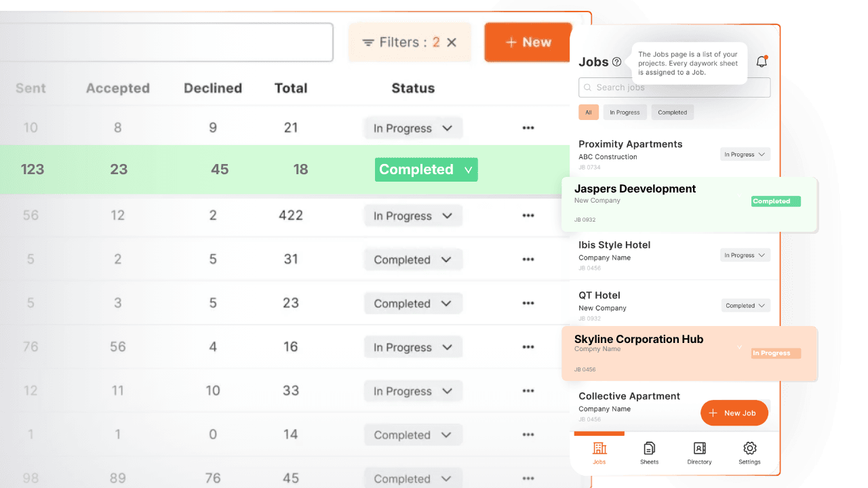Sort by the Status column header
This screenshot has height=488, width=868.
point(413,88)
